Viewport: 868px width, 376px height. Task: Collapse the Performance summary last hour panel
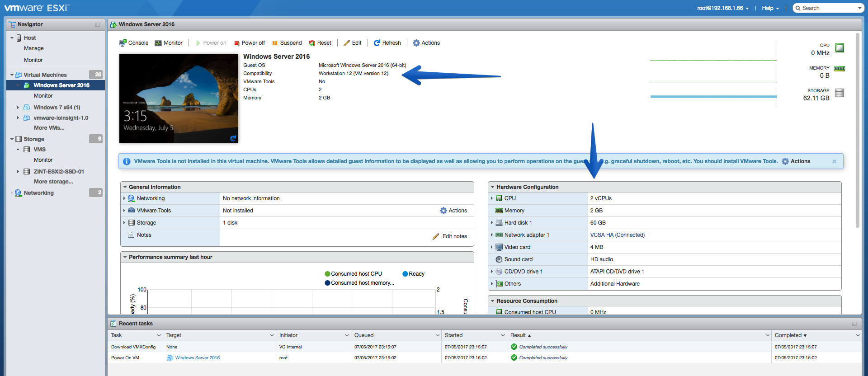[125, 257]
